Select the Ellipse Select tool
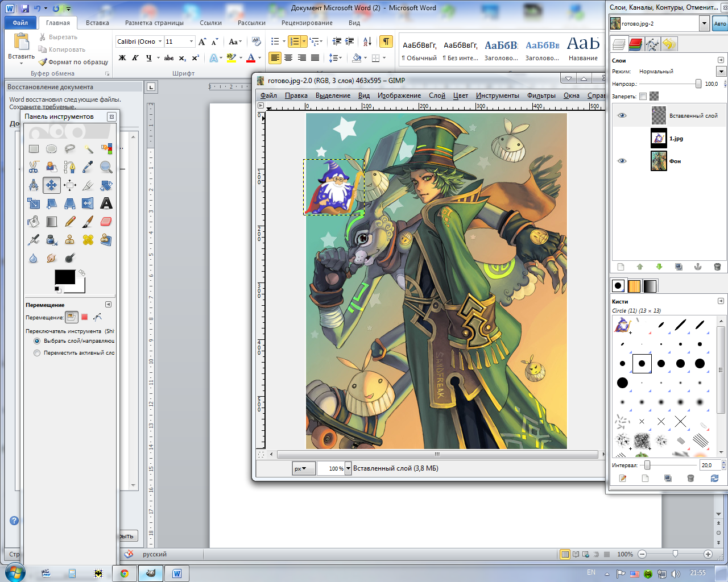 (52, 149)
